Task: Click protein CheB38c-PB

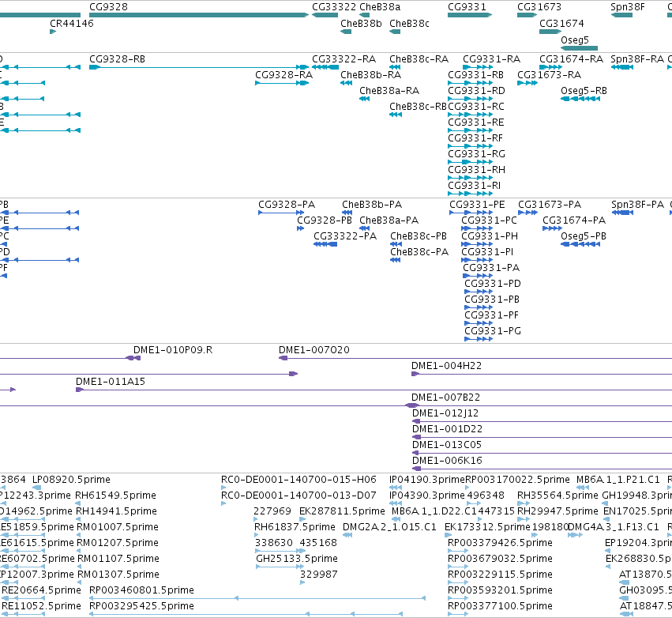Action: click(x=396, y=244)
